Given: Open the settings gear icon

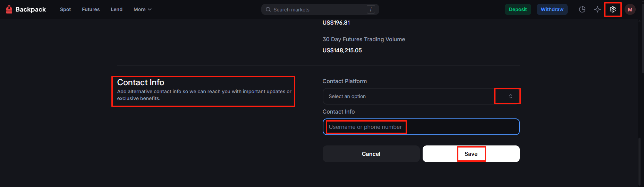Looking at the screenshot, I should tap(613, 9).
